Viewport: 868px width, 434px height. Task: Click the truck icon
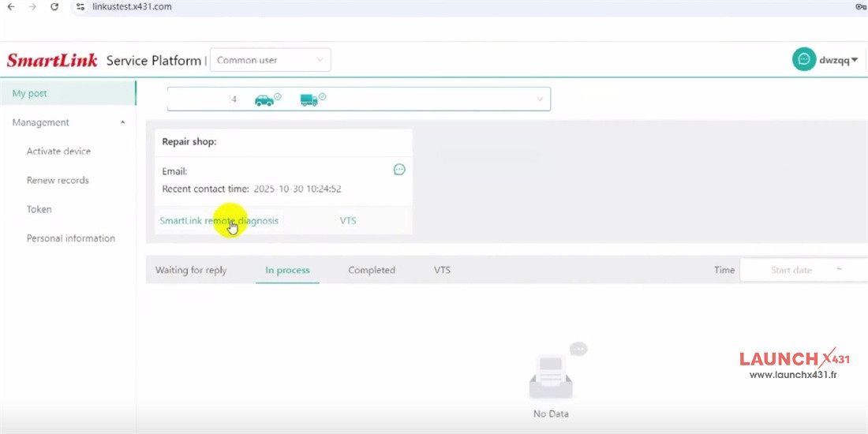pos(309,100)
